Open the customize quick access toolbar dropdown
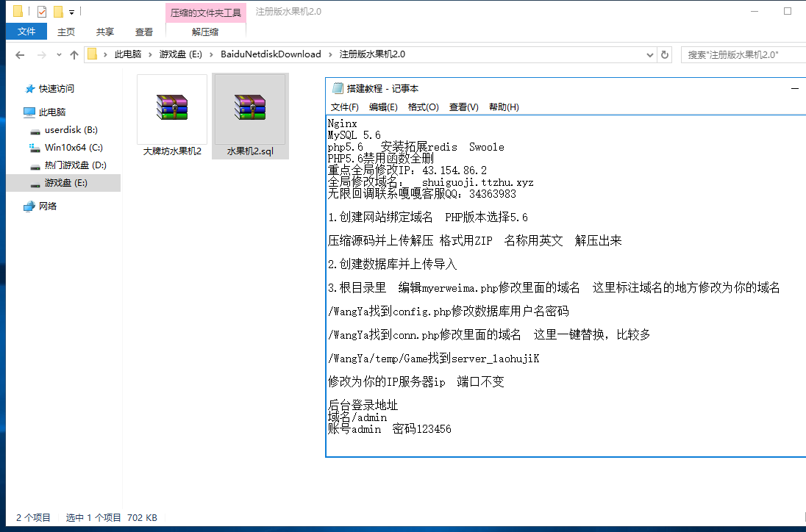 [71, 12]
